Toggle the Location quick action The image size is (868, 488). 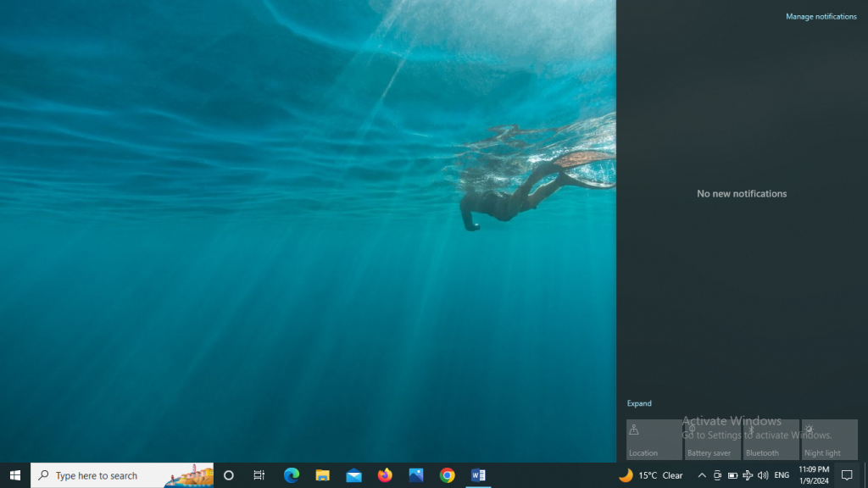654,440
